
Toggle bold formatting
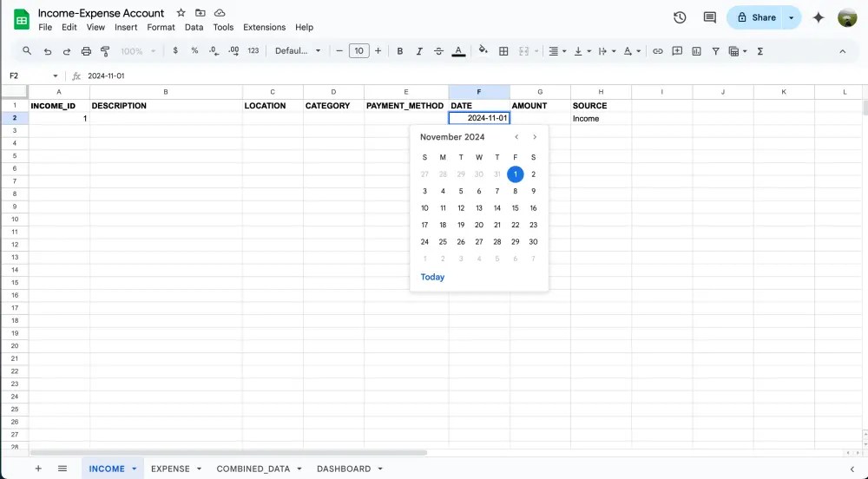400,51
